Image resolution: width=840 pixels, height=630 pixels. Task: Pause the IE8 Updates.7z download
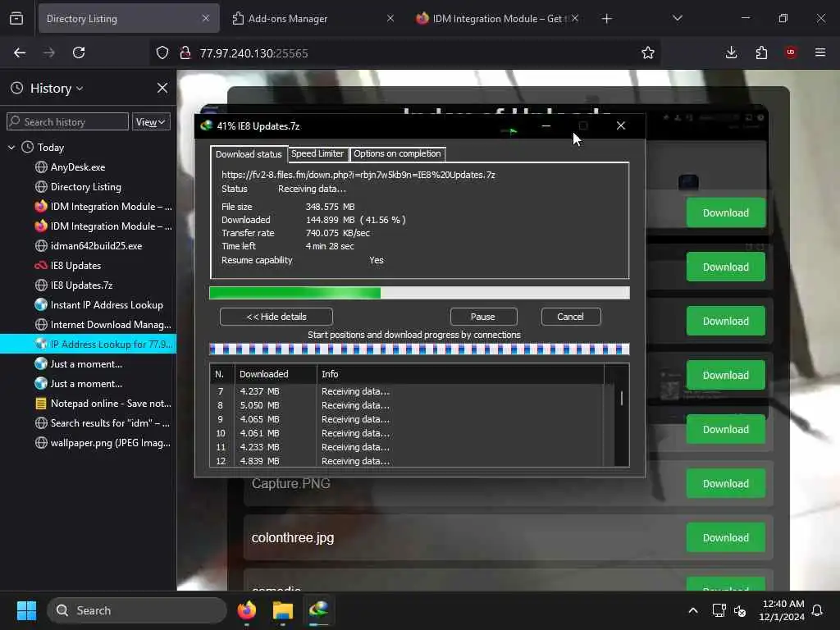coord(483,317)
